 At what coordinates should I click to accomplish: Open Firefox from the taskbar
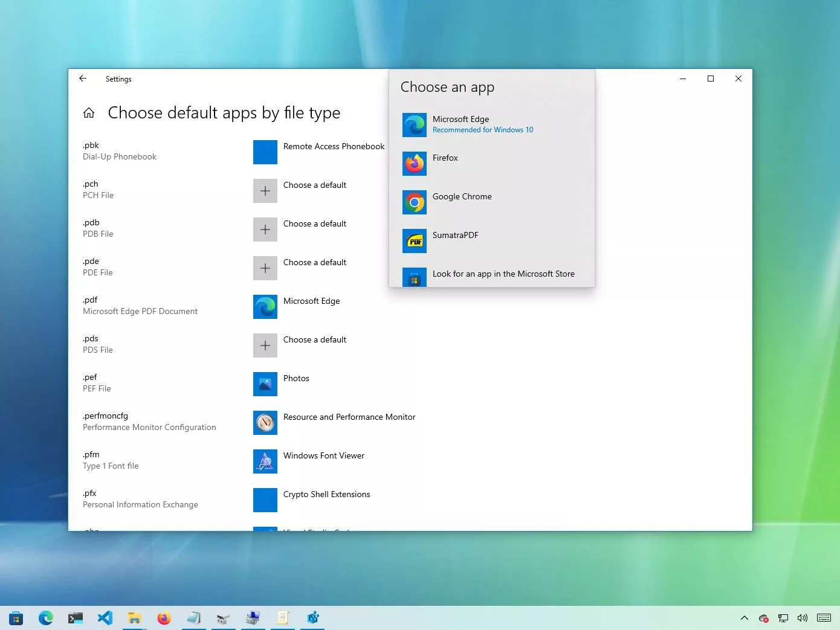pyautogui.click(x=164, y=618)
